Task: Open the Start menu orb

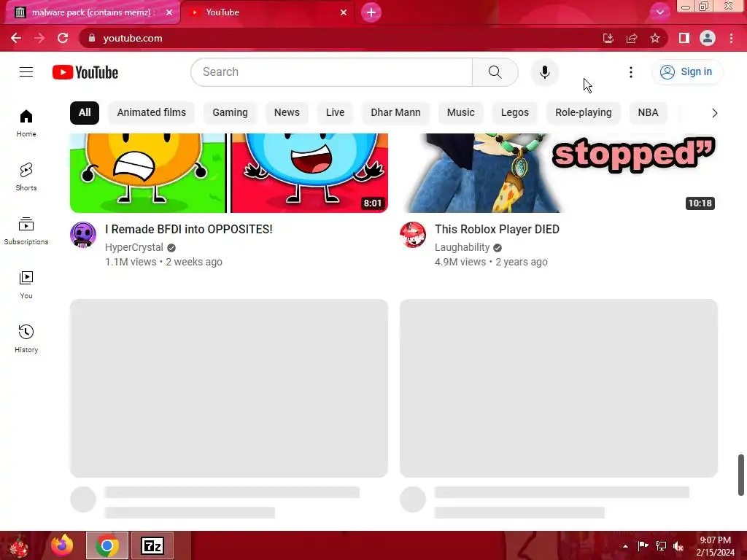Action: tap(19, 546)
